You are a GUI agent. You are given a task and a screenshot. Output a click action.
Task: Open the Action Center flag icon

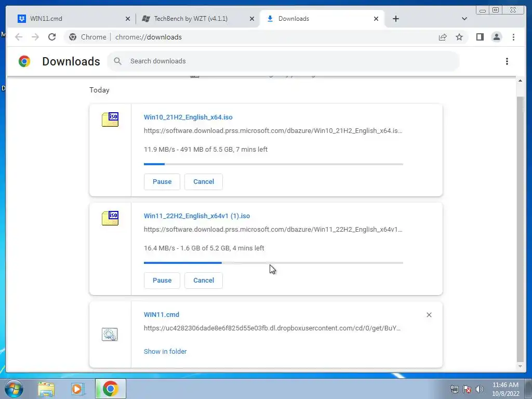(x=467, y=389)
